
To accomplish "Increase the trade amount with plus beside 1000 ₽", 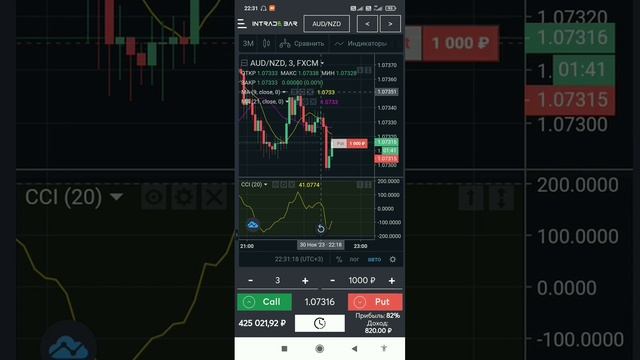I will [x=392, y=280].
